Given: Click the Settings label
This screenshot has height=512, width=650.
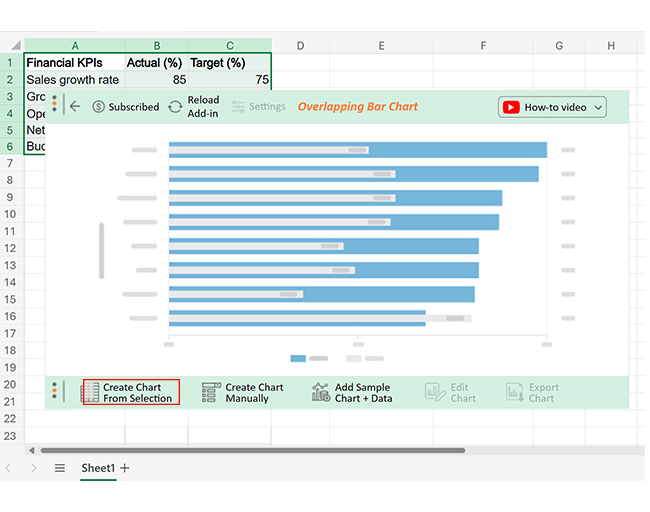Looking at the screenshot, I should click(267, 107).
